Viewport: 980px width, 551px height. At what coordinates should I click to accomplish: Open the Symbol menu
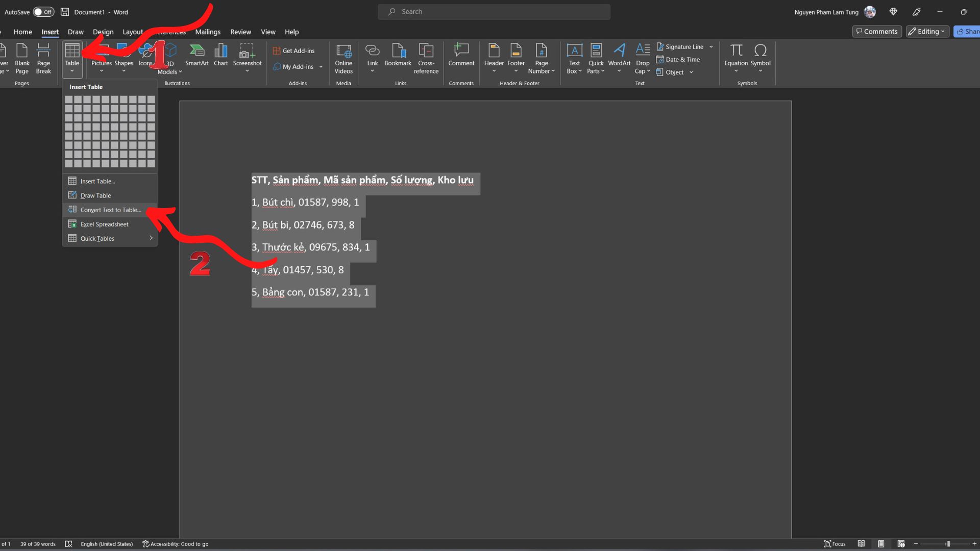[x=761, y=59]
